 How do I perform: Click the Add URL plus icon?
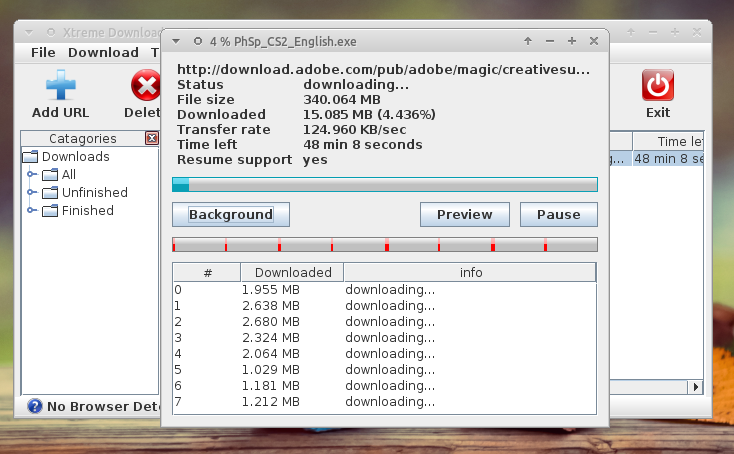(60, 85)
